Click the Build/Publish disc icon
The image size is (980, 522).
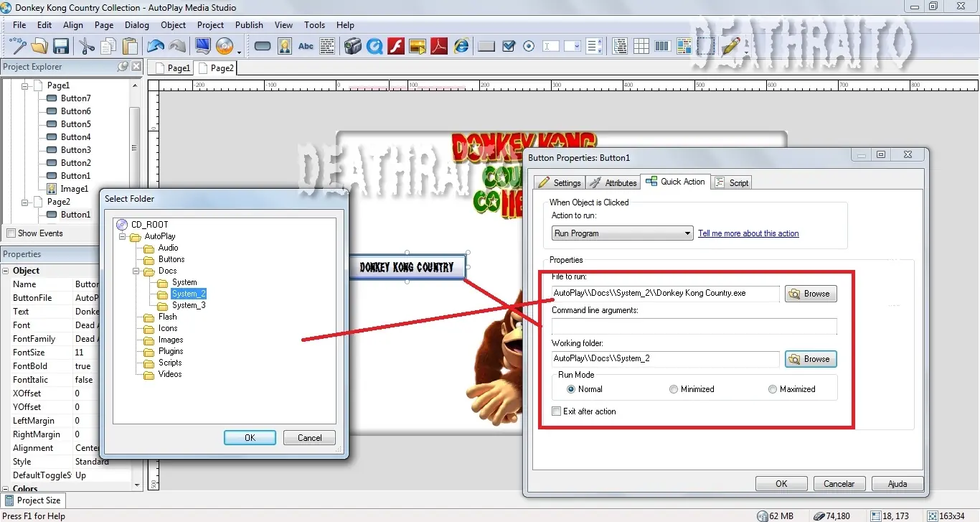(x=225, y=47)
